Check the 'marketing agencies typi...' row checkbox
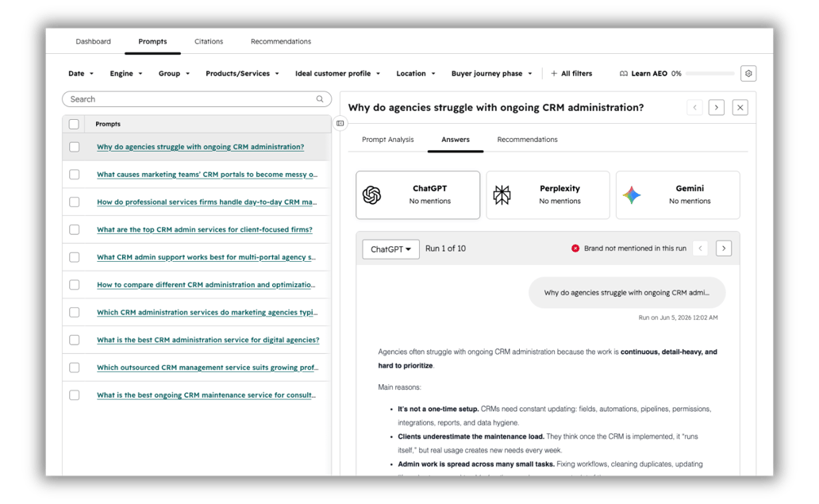The width and height of the screenshot is (819, 504). [74, 313]
